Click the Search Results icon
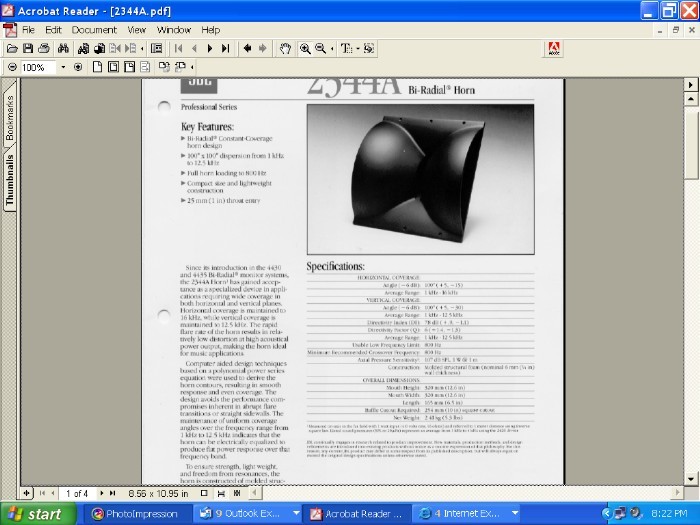Viewport: 700px width, 525px height. (x=99, y=49)
